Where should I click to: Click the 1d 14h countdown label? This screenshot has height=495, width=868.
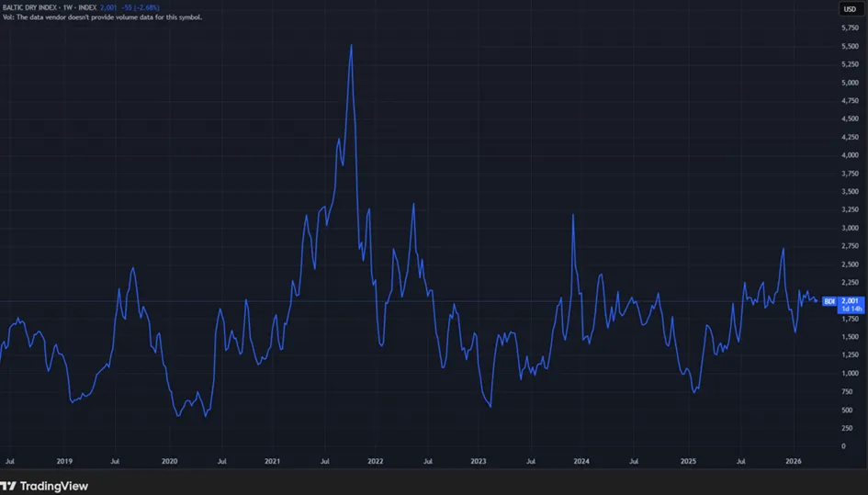[x=851, y=309]
